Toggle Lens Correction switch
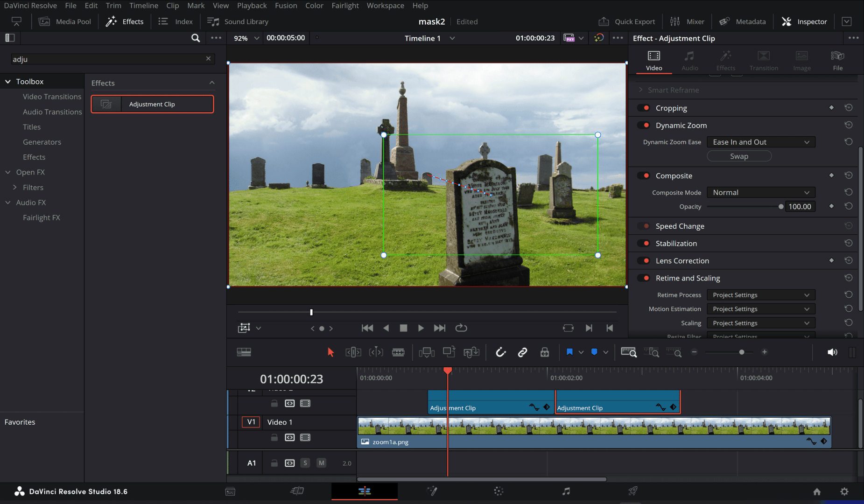The width and height of the screenshot is (864, 504). click(x=644, y=260)
